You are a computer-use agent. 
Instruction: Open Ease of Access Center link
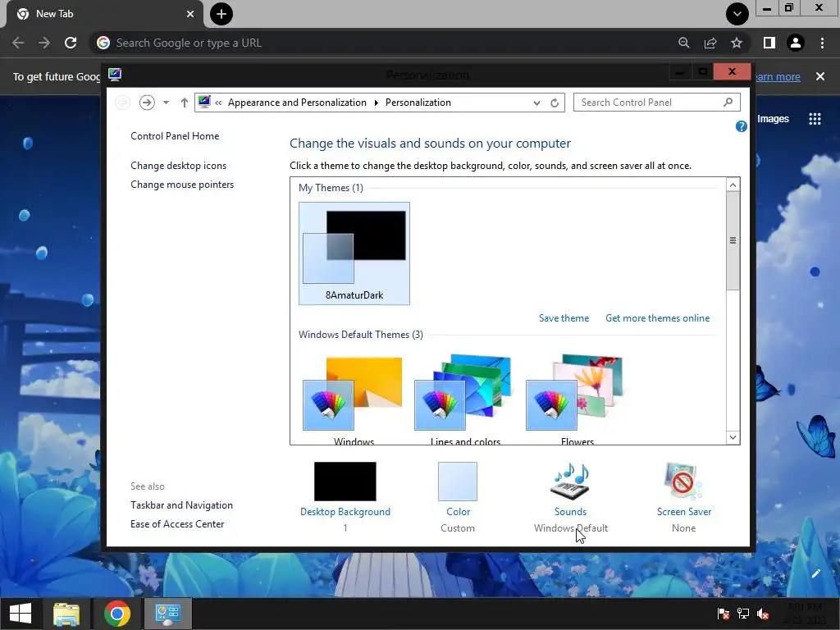[x=177, y=524]
